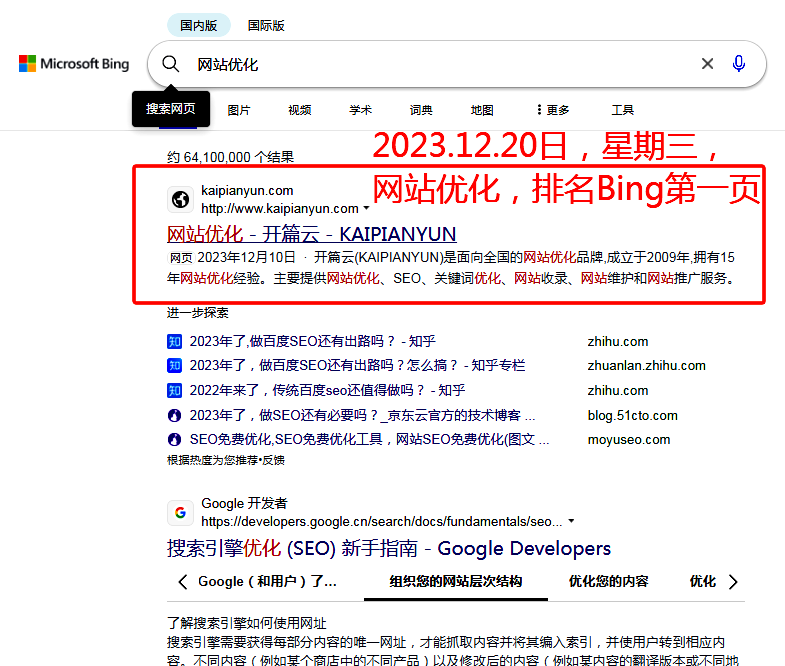This screenshot has height=666, width=785.
Task: Click the Google Developers favicon
Action: click(180, 513)
